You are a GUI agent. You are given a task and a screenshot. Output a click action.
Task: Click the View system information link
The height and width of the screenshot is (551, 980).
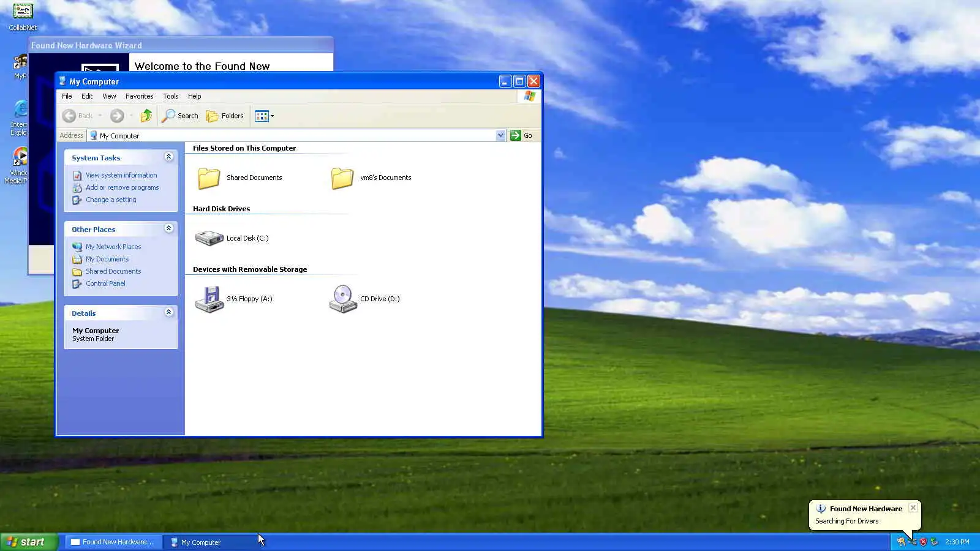[121, 175]
